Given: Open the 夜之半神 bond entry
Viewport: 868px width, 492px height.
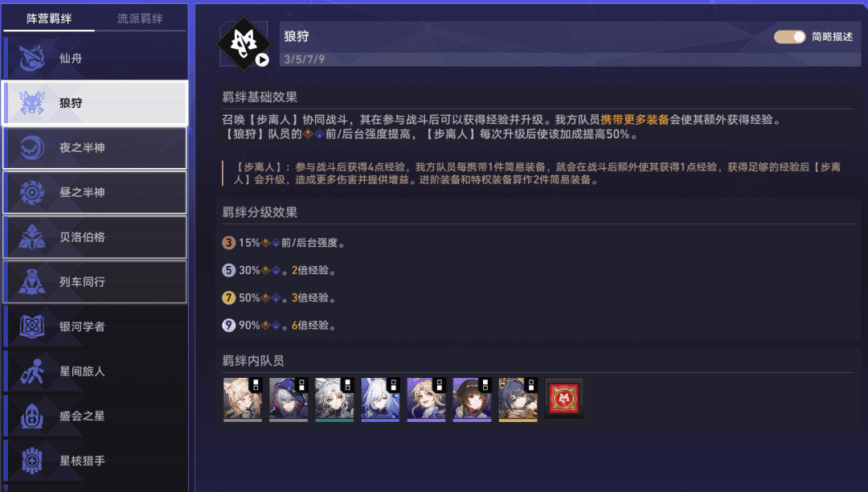Looking at the screenshot, I should pyautogui.click(x=95, y=148).
